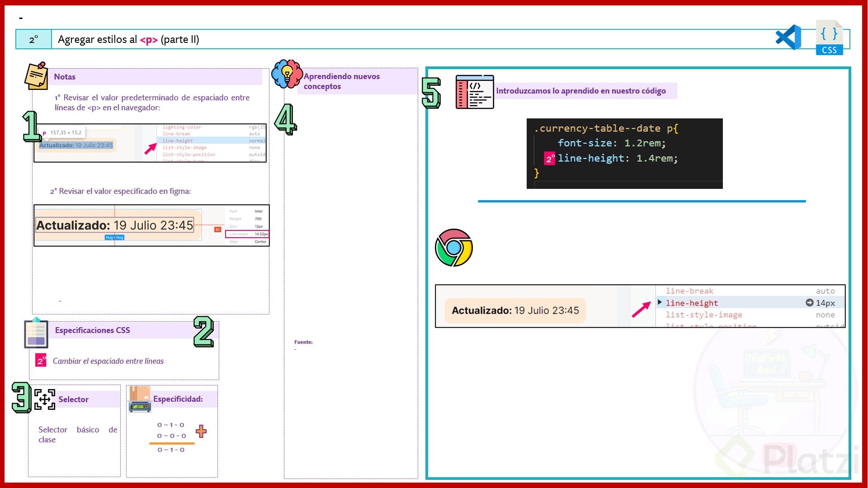Click specificity '0 – 0 – 0' row

(x=171, y=436)
